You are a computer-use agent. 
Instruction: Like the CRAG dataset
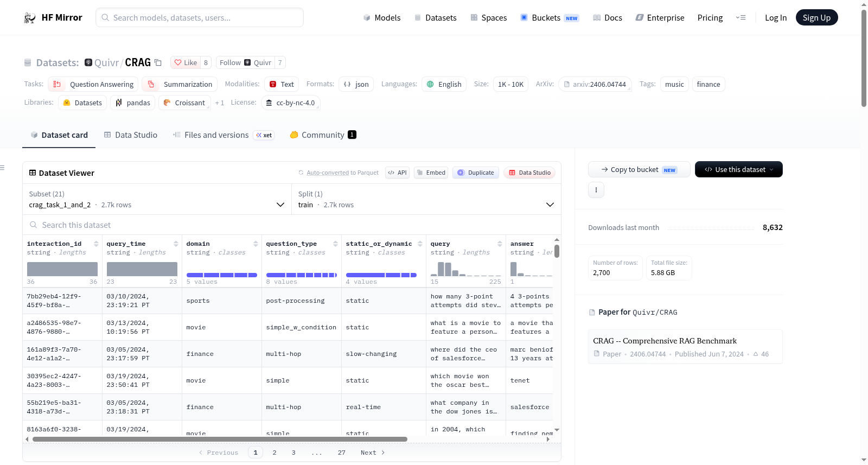pyautogui.click(x=186, y=62)
